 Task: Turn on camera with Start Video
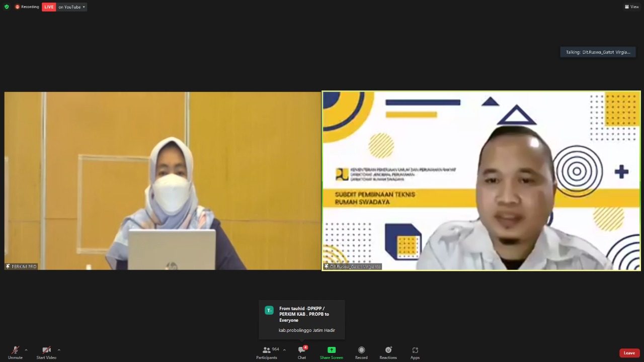(x=46, y=352)
